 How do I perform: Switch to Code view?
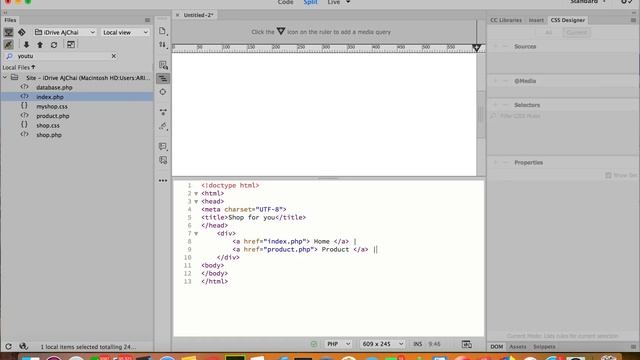(x=285, y=2)
